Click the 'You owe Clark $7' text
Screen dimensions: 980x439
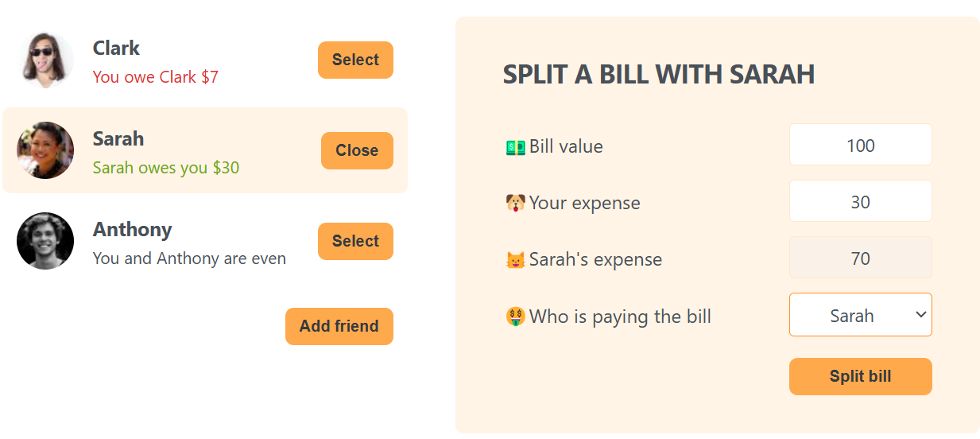pos(155,77)
